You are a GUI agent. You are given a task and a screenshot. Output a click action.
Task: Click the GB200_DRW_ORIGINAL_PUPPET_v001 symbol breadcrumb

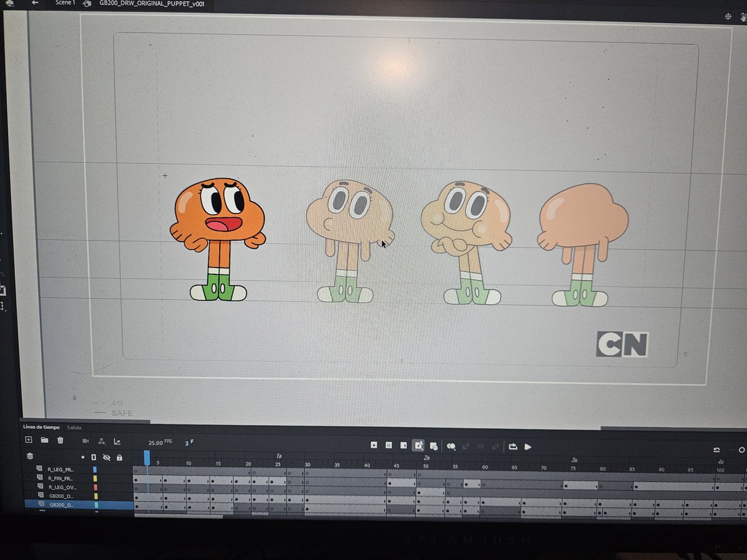pyautogui.click(x=153, y=3)
